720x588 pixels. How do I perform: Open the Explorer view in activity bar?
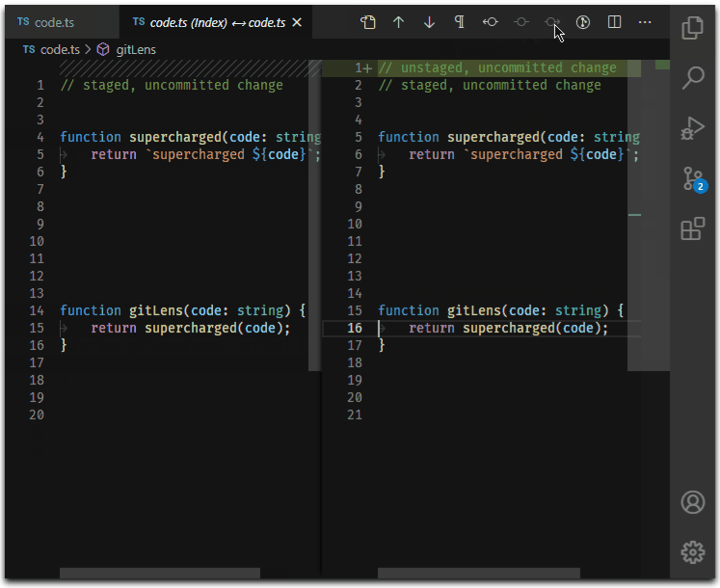(692, 29)
